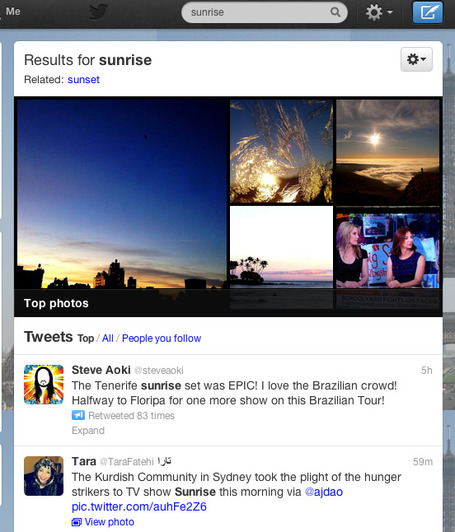The height and width of the screenshot is (532, 455).
Task: Select the Top tweets filter
Action: point(86,338)
